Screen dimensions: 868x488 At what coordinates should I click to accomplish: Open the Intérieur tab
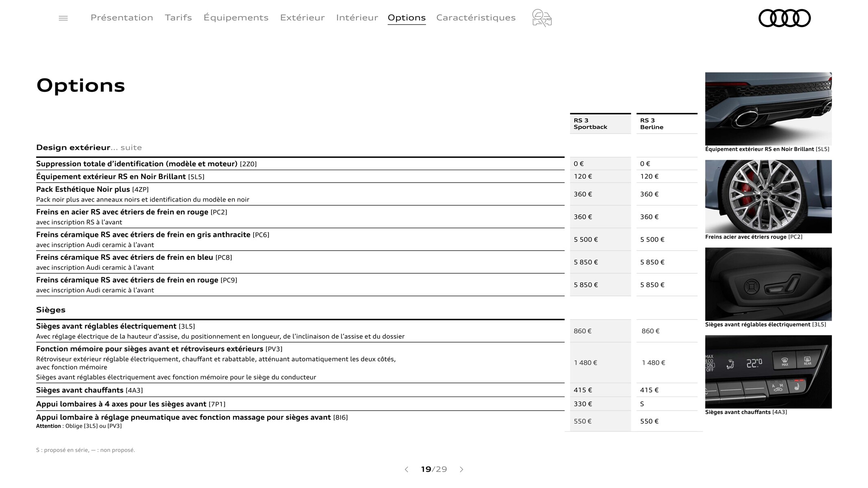[x=357, y=17]
